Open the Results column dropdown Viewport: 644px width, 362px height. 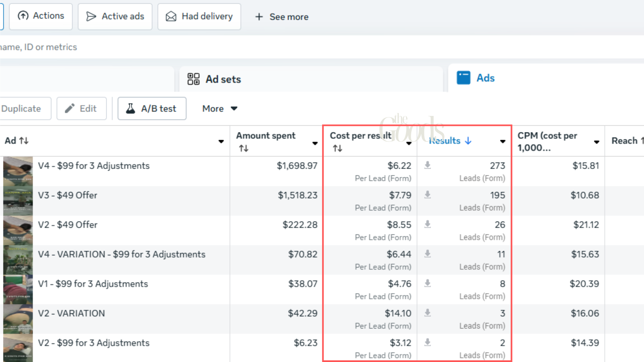pyautogui.click(x=503, y=141)
